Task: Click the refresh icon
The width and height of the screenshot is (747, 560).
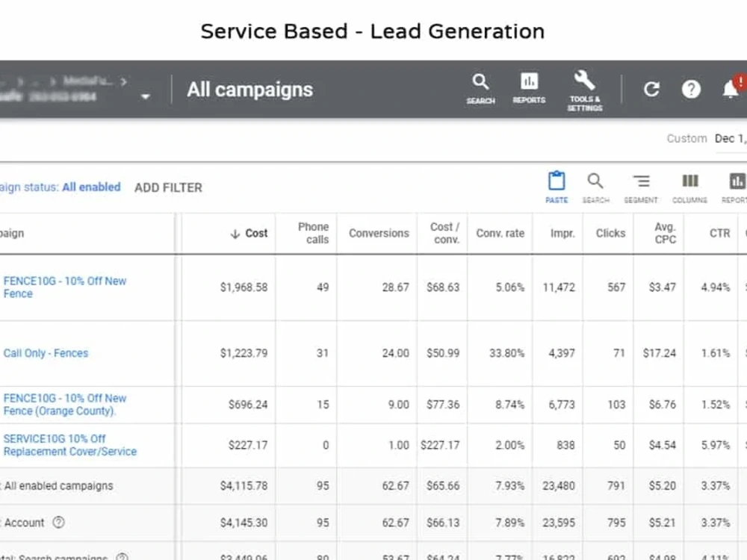Action: click(x=651, y=89)
